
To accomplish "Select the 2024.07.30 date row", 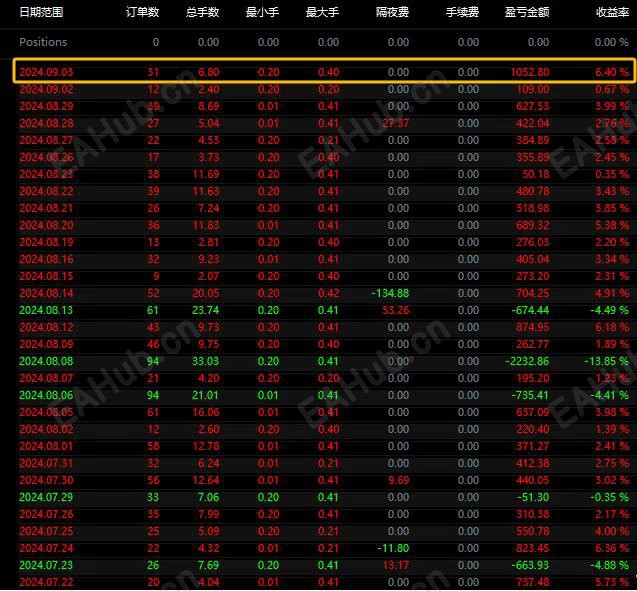I will click(324, 481).
